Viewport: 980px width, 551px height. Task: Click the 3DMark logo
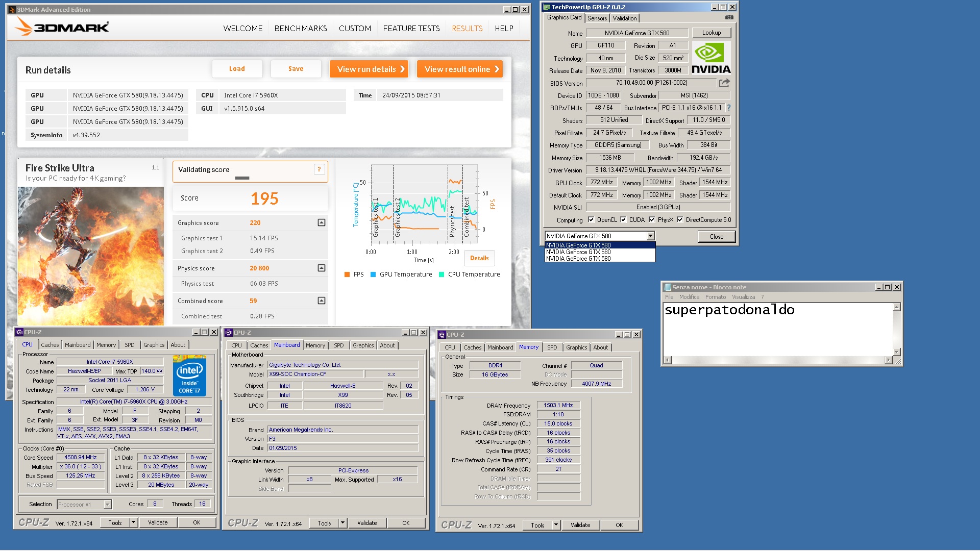pyautogui.click(x=62, y=27)
